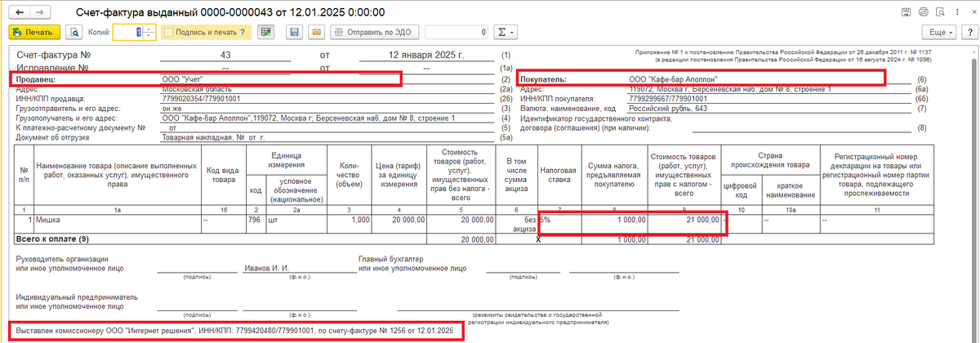This screenshot has height=343, width=980.
Task: Click the title bar save icon
Action: click(x=904, y=12)
